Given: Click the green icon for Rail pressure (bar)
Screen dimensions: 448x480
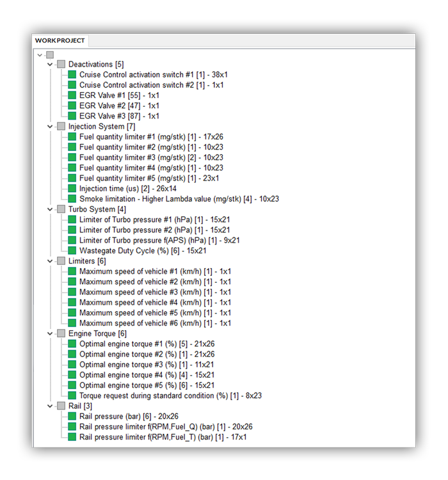Looking at the screenshot, I should (x=72, y=417).
